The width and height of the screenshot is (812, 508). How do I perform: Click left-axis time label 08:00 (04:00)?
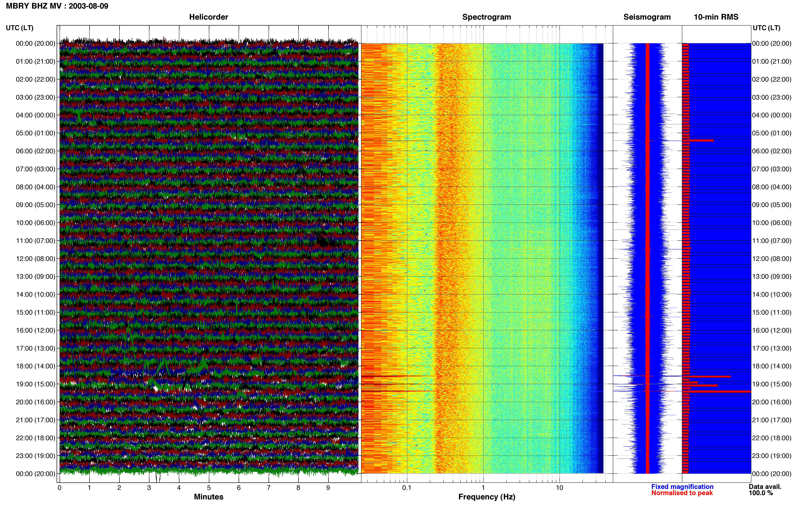click(x=36, y=187)
